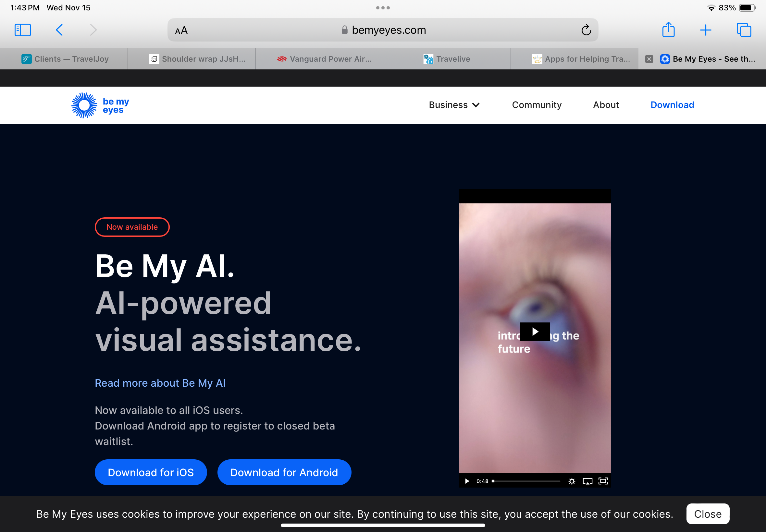Click the Now available badge
Image resolution: width=766 pixels, height=532 pixels.
tap(132, 227)
